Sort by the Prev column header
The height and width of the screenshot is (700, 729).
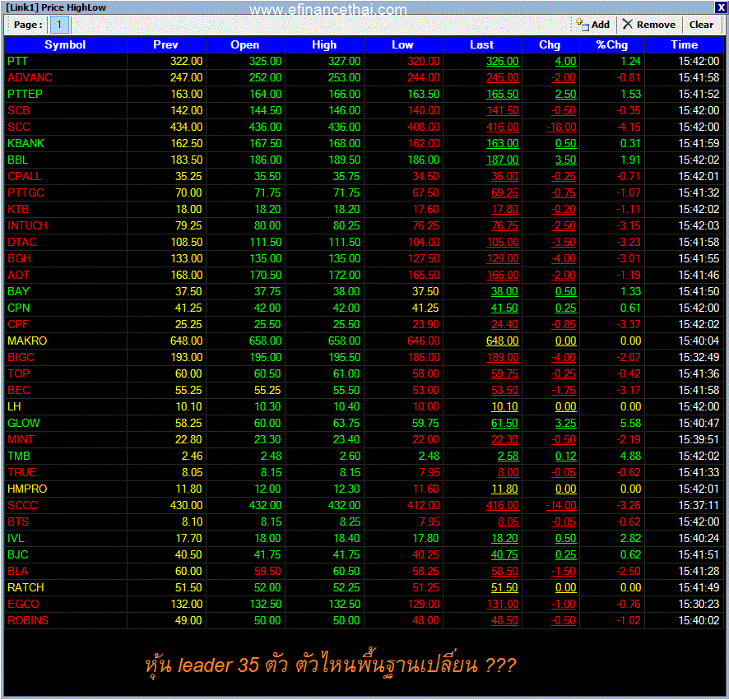click(166, 44)
